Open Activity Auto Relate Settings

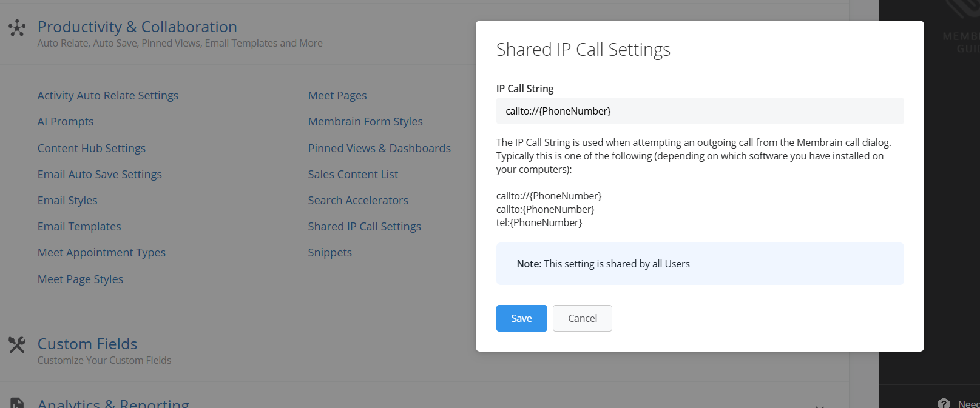[x=108, y=96]
